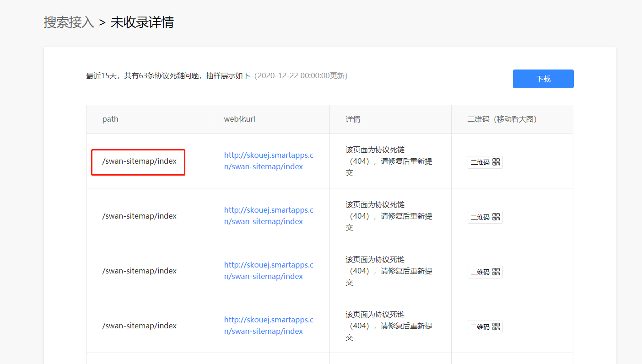Click the 二维码（移动看大图）column header
The image size is (642, 364).
point(502,119)
